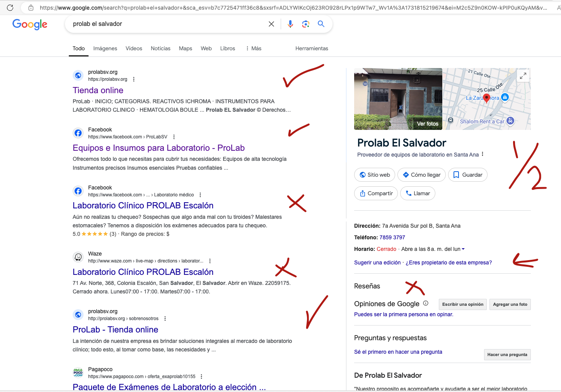
Task: Open Waze result Laboratorio Clínico PROLAB Escalón
Action: click(143, 272)
